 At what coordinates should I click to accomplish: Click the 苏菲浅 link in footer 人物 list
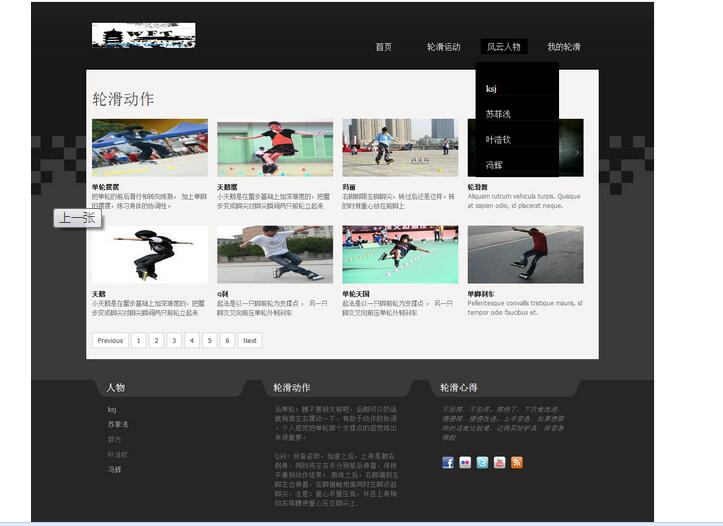tap(118, 424)
